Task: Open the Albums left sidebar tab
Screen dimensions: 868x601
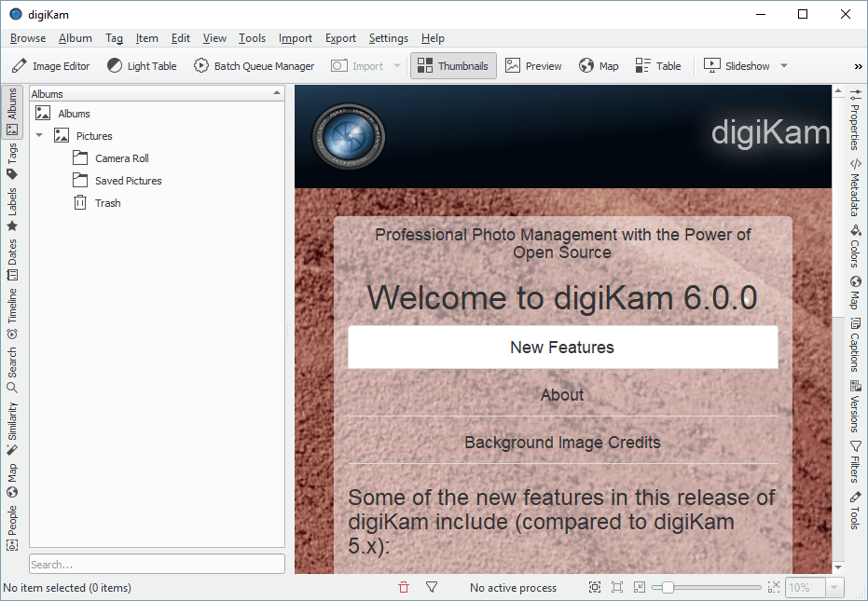Action: [12, 111]
